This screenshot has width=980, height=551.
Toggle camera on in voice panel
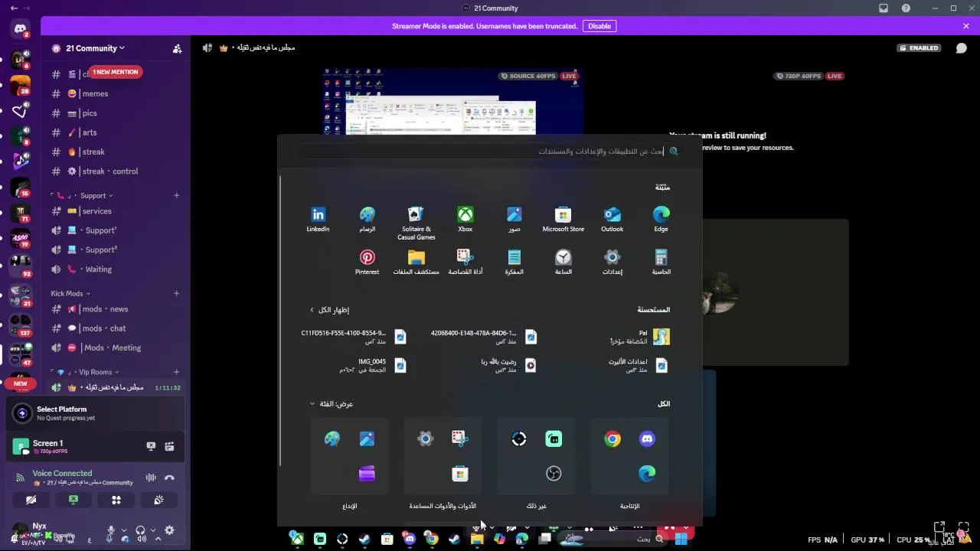31,500
